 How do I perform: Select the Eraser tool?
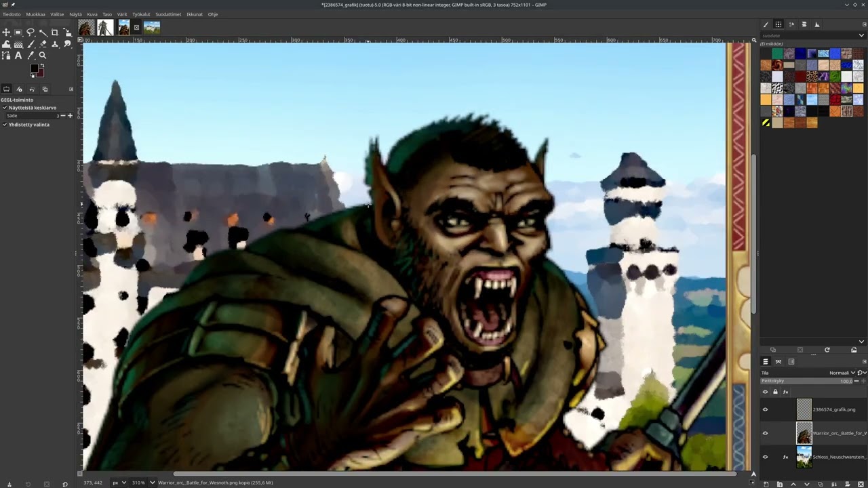point(43,44)
